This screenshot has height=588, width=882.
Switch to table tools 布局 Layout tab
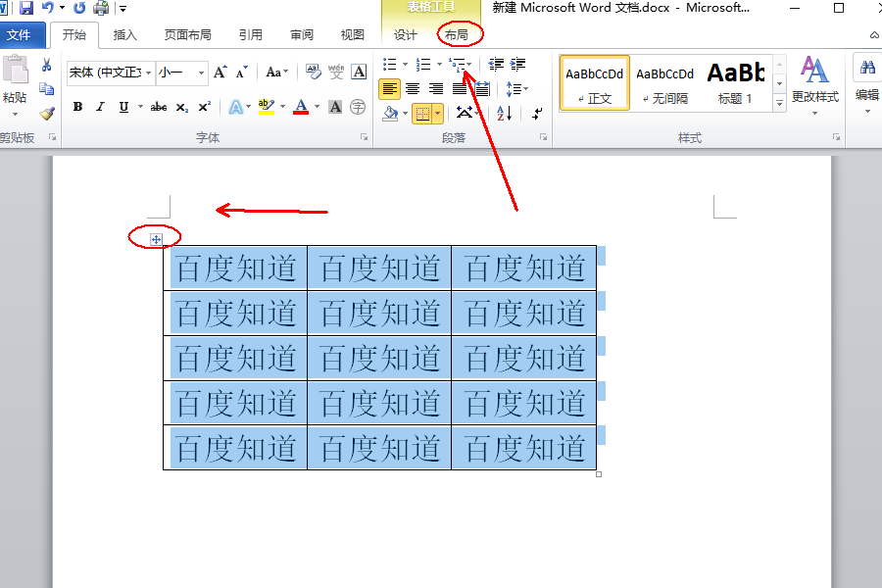click(x=456, y=35)
